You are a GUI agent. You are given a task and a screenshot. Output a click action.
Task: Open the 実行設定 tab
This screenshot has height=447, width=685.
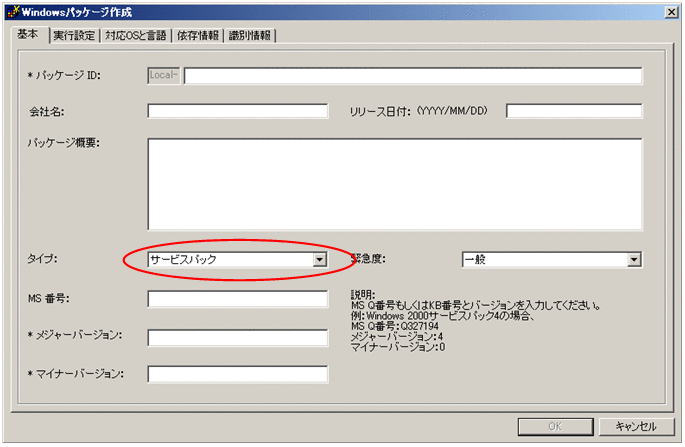(74, 36)
